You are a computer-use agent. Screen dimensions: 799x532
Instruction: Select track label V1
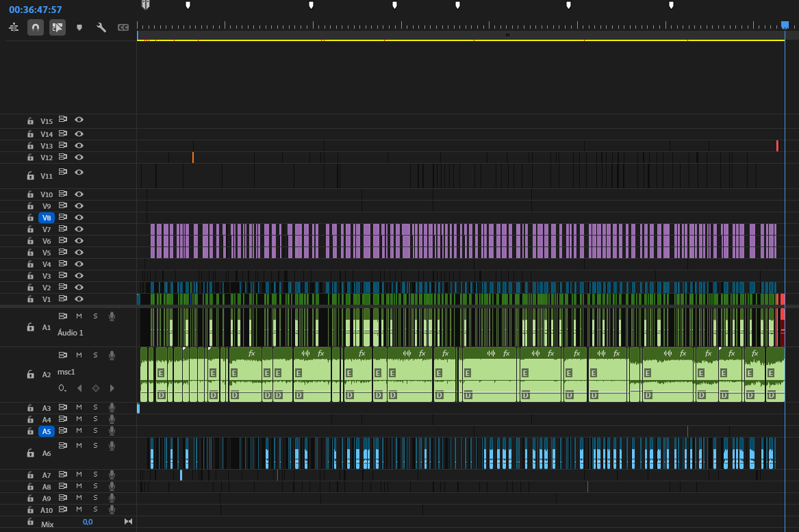(47, 299)
